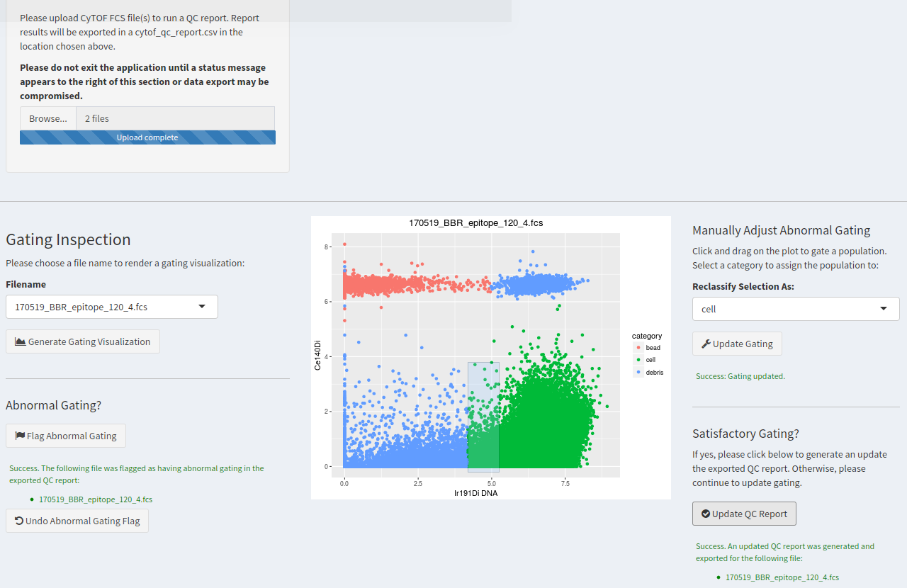
Task: Click the green 'cell' legend swatch
Action: point(638,360)
